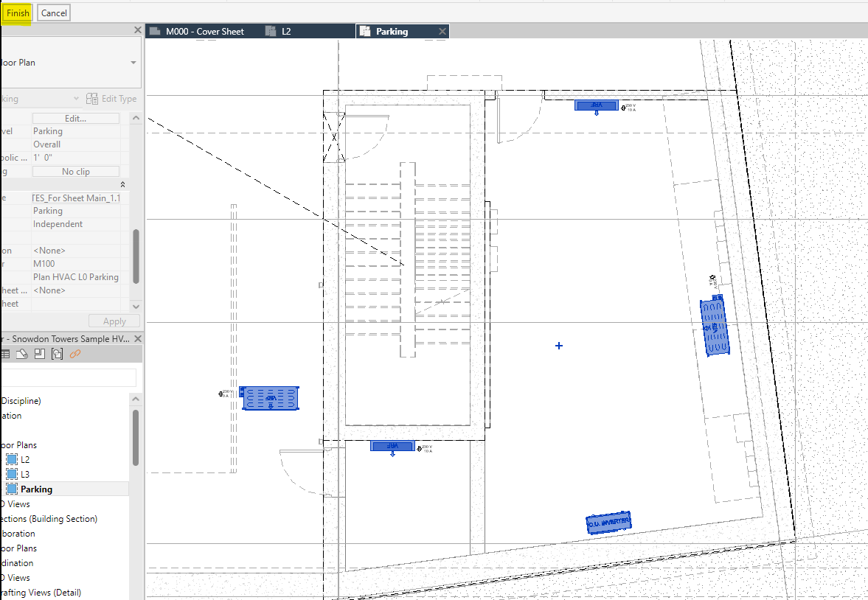Viewport: 868px width, 600px height.
Task: Click the rolled sheet icon in browser toolbar
Action: pyautogui.click(x=22, y=354)
